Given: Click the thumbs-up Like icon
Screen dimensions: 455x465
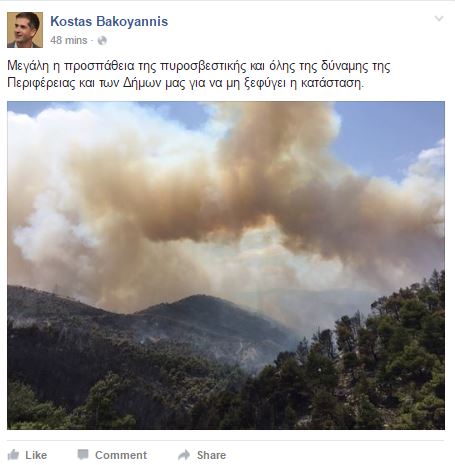Looking at the screenshot, I should 13,455.
